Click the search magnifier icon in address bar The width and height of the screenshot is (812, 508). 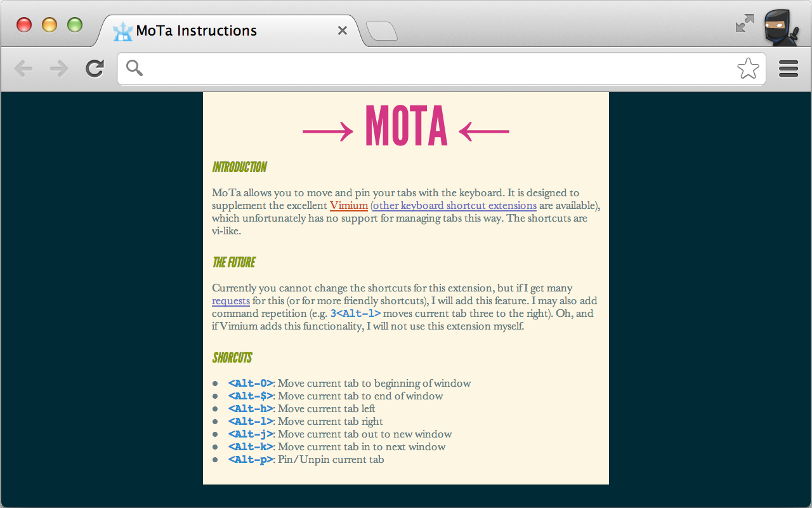(x=134, y=68)
